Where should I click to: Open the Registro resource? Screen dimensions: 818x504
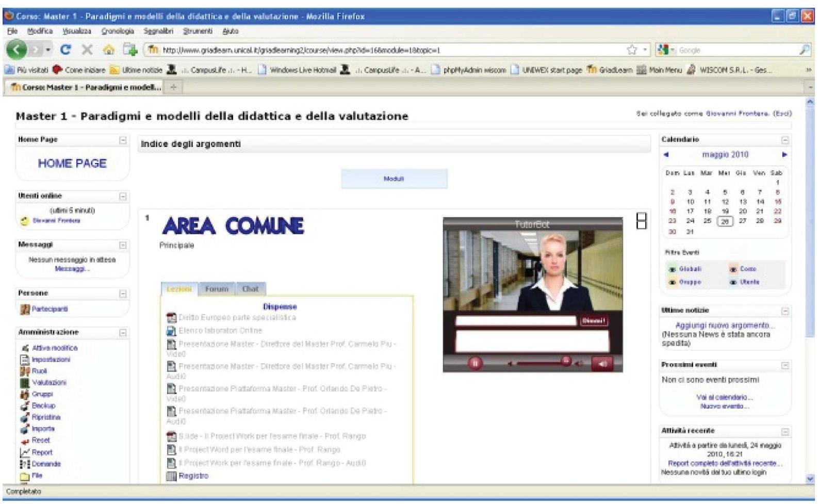pos(193,476)
